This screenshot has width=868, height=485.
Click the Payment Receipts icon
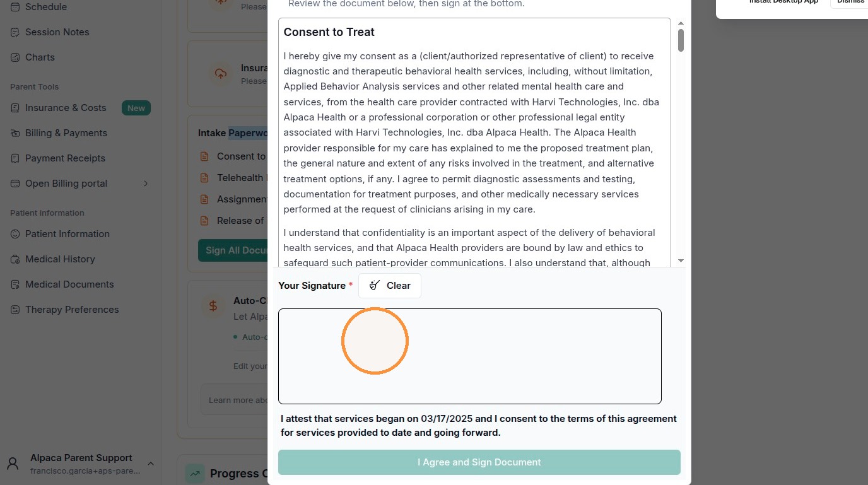pyautogui.click(x=15, y=158)
